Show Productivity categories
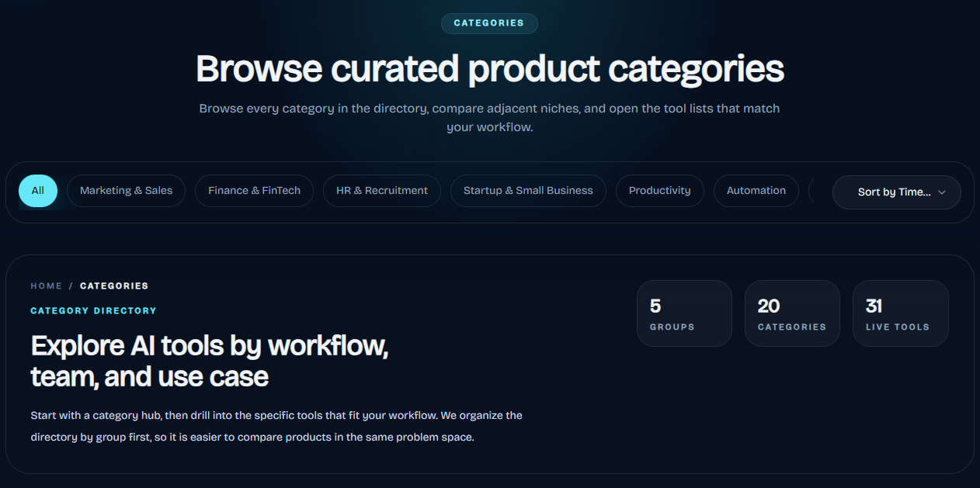Screen dimensions: 980x488 (x=659, y=191)
